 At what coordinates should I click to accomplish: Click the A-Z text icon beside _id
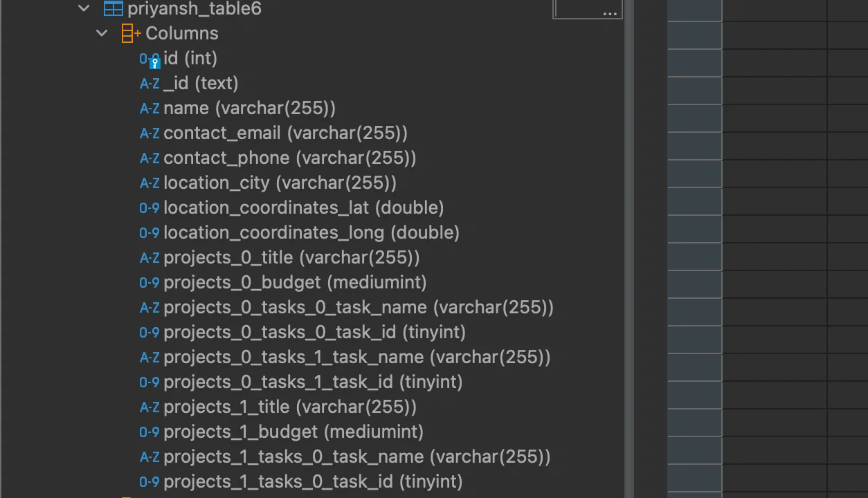[150, 84]
